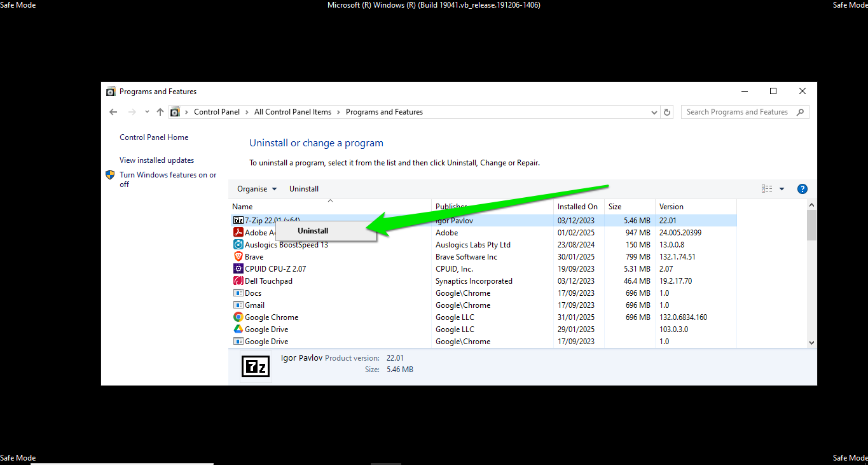Image resolution: width=868 pixels, height=465 pixels.
Task: Refresh the Programs and Features list
Action: point(667,112)
